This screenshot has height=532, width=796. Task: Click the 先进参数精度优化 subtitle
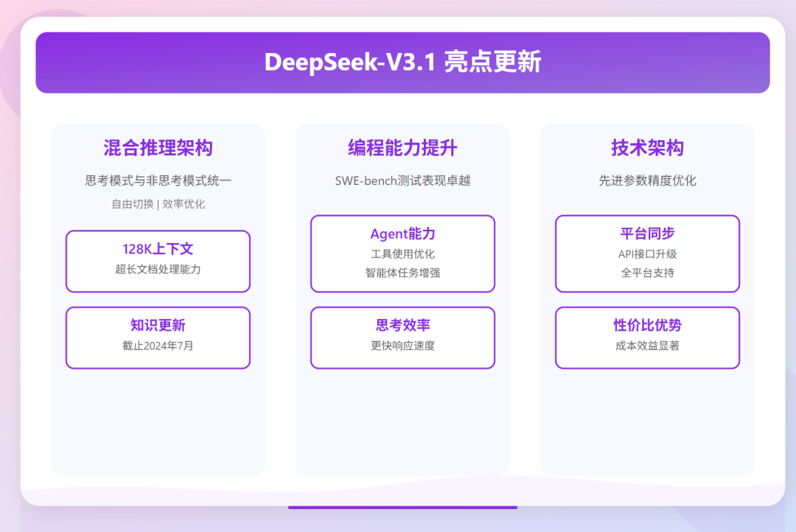pyautogui.click(x=647, y=181)
